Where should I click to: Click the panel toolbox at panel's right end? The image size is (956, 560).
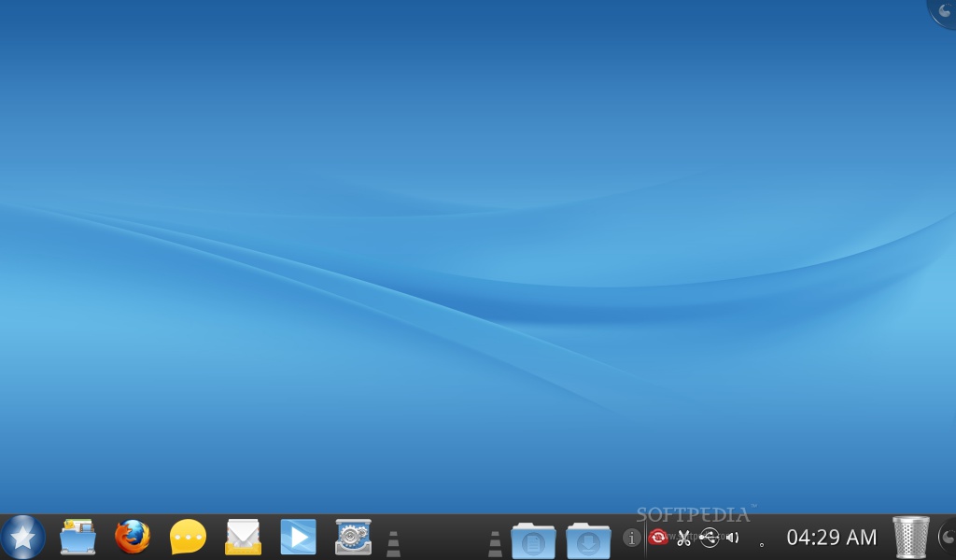[947, 537]
